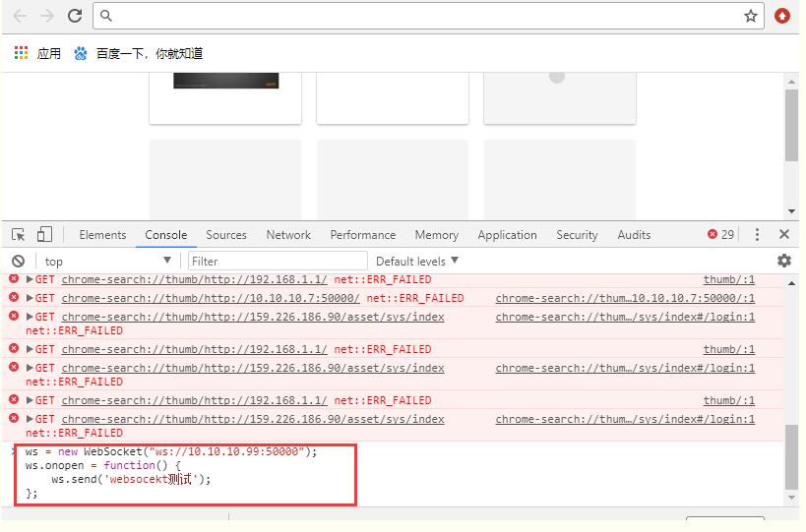
Task: Toggle the device toolbar icon
Action: click(x=44, y=235)
